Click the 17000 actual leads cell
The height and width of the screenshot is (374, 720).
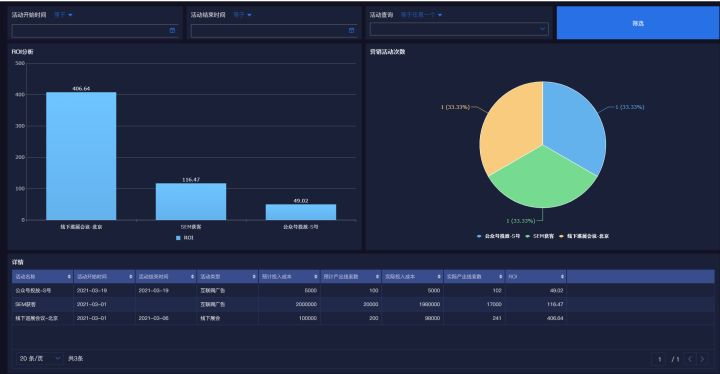[x=474, y=304]
